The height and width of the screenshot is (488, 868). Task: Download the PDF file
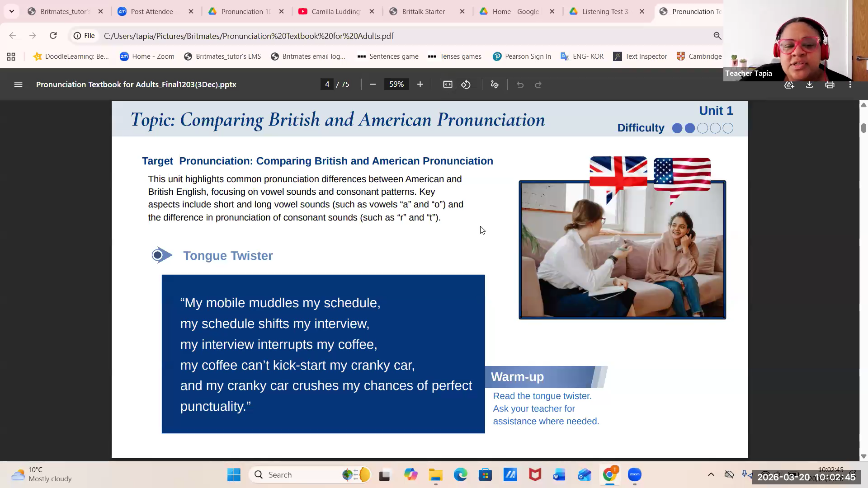(809, 85)
